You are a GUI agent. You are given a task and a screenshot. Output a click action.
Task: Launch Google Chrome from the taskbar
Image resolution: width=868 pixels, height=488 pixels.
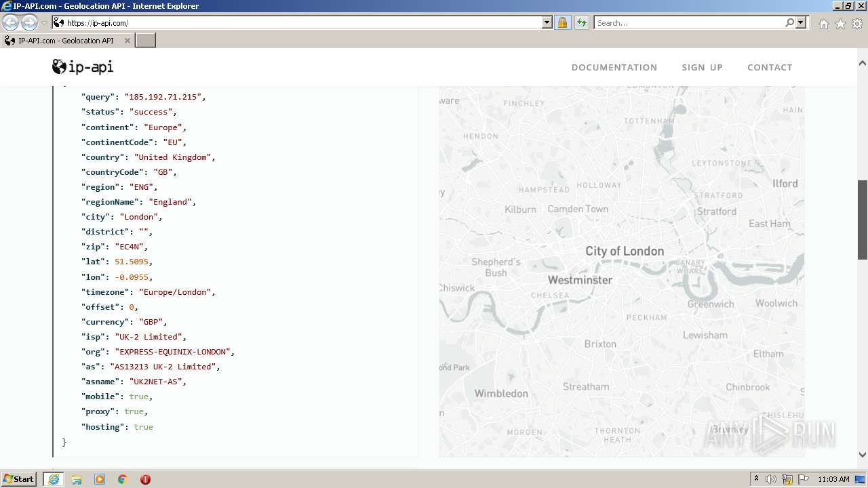[122, 479]
